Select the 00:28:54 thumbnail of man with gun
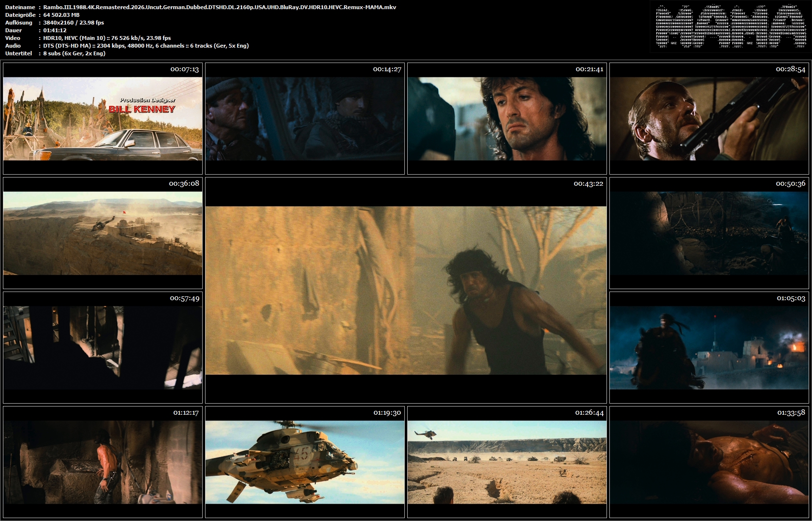 coord(709,118)
